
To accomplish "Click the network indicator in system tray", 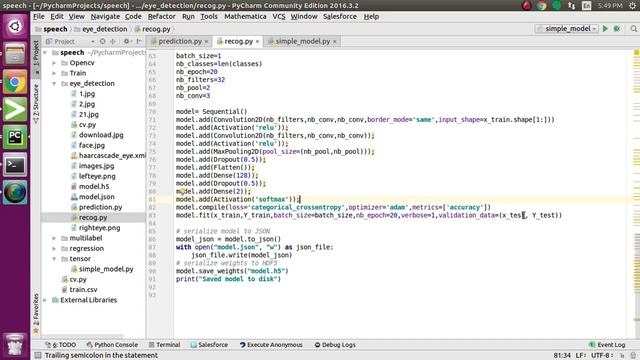I will (571, 5).
